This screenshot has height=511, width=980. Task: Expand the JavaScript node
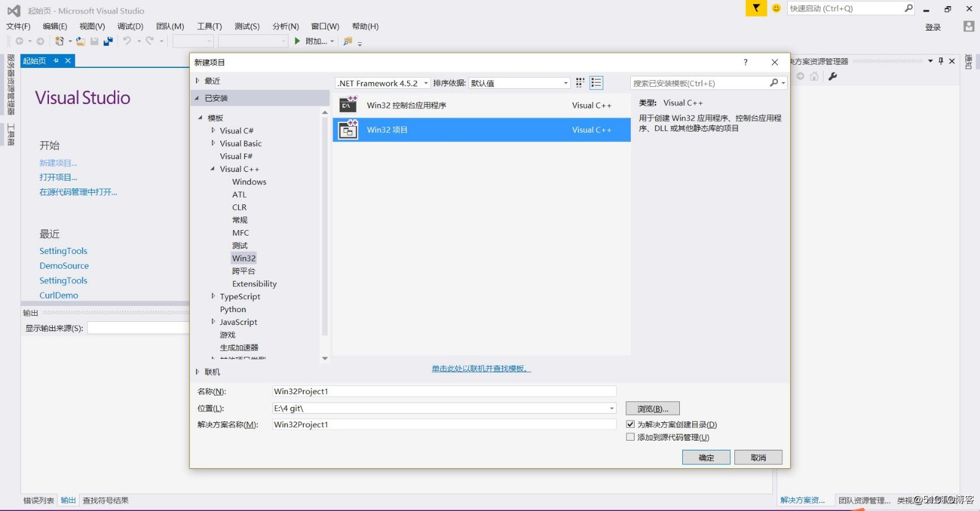[213, 322]
